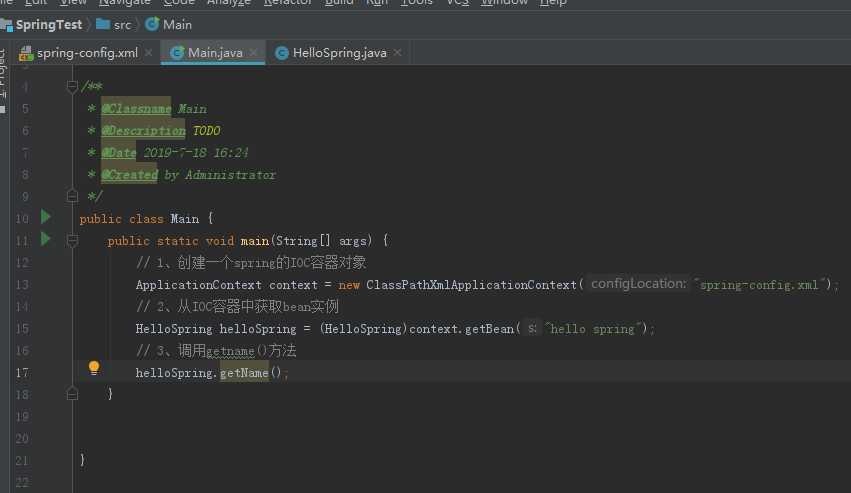Run class Main via gutter arrow line 10

click(46, 217)
